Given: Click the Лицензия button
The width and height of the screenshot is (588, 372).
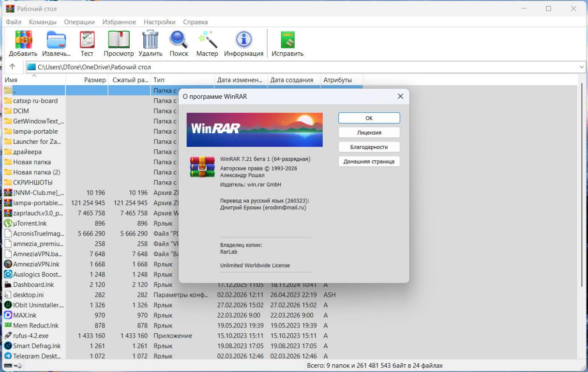Looking at the screenshot, I should pos(369,132).
